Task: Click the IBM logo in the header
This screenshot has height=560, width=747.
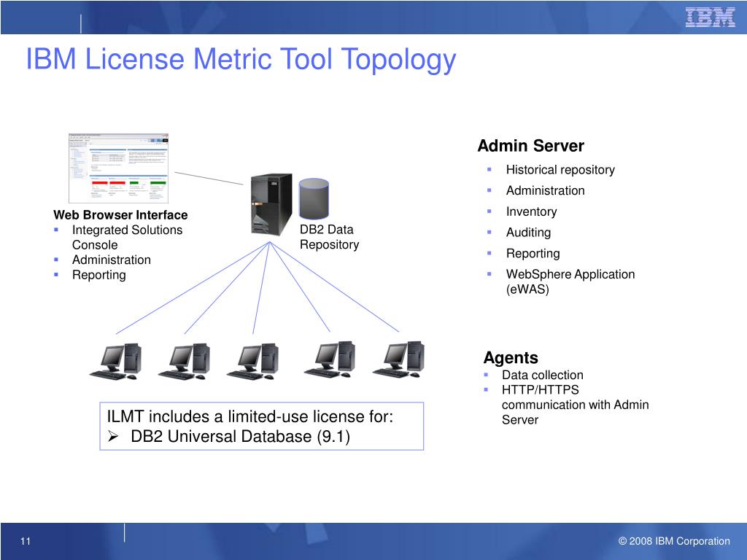Action: 710,17
